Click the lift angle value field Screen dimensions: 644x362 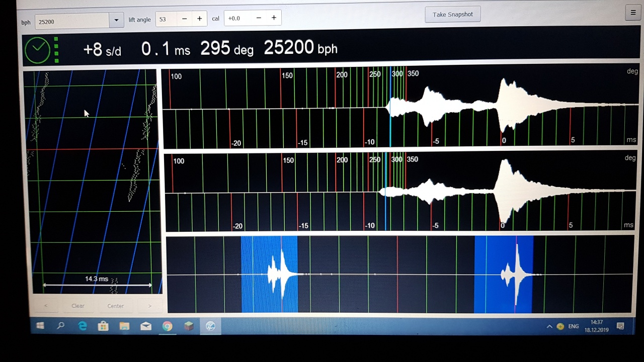(x=166, y=19)
